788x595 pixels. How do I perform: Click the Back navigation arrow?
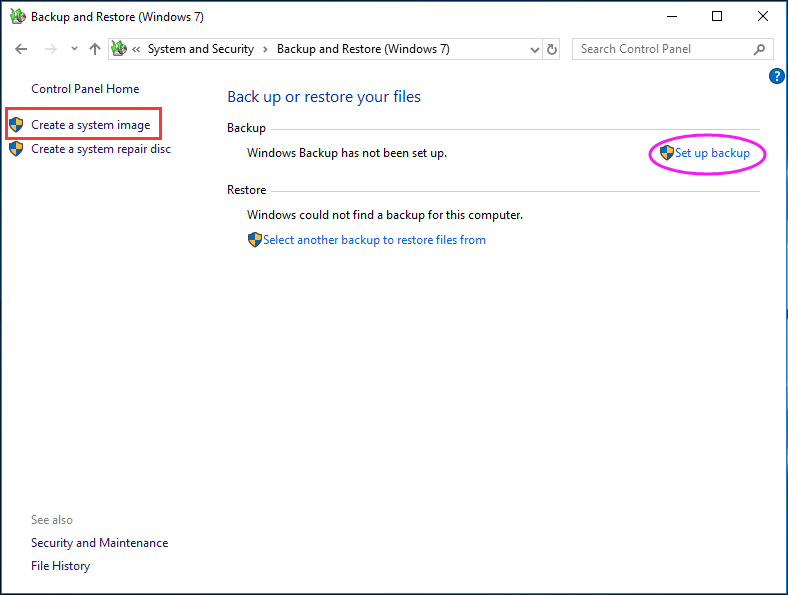21,49
